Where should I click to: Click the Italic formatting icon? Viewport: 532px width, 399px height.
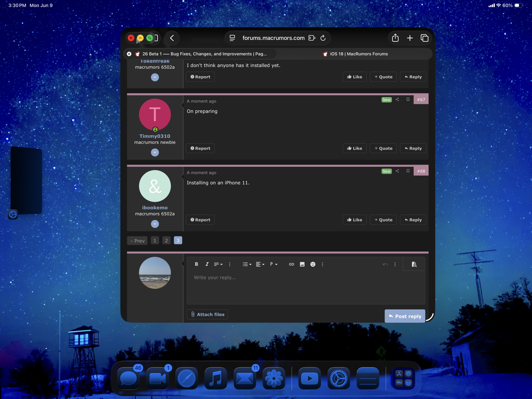point(207,264)
